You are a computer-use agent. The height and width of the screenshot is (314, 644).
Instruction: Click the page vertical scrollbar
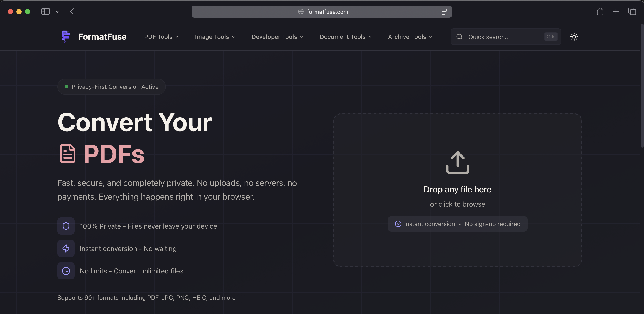(642, 86)
